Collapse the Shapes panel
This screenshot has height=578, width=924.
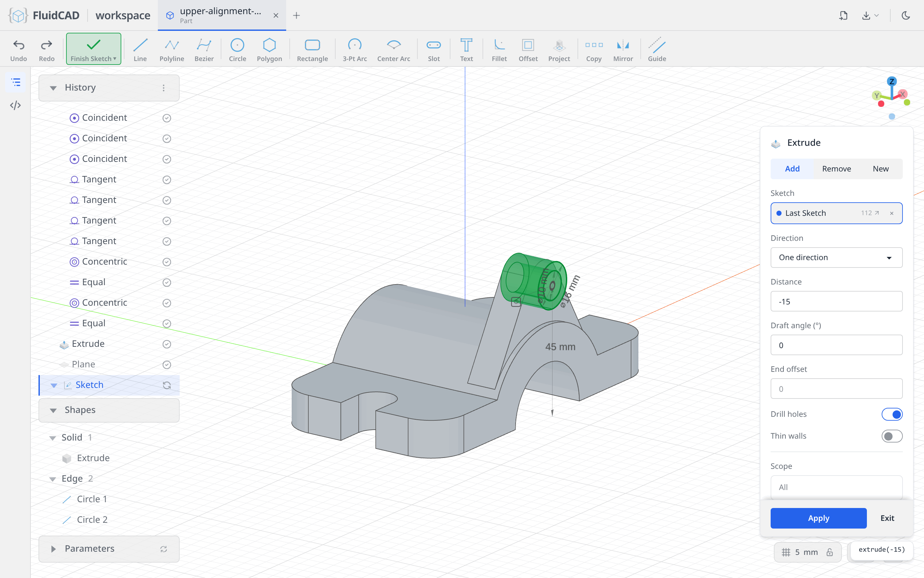[x=53, y=410]
